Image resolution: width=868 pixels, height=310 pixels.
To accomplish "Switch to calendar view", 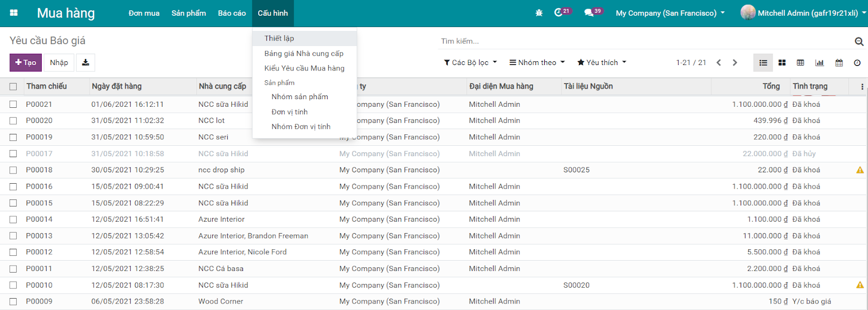I will 839,63.
